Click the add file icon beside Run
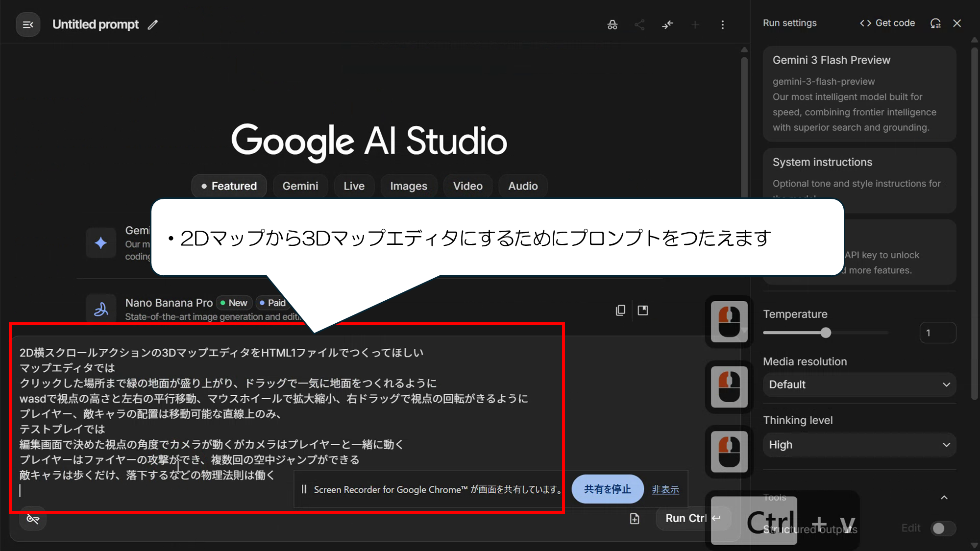This screenshot has width=980, height=551. point(635,518)
